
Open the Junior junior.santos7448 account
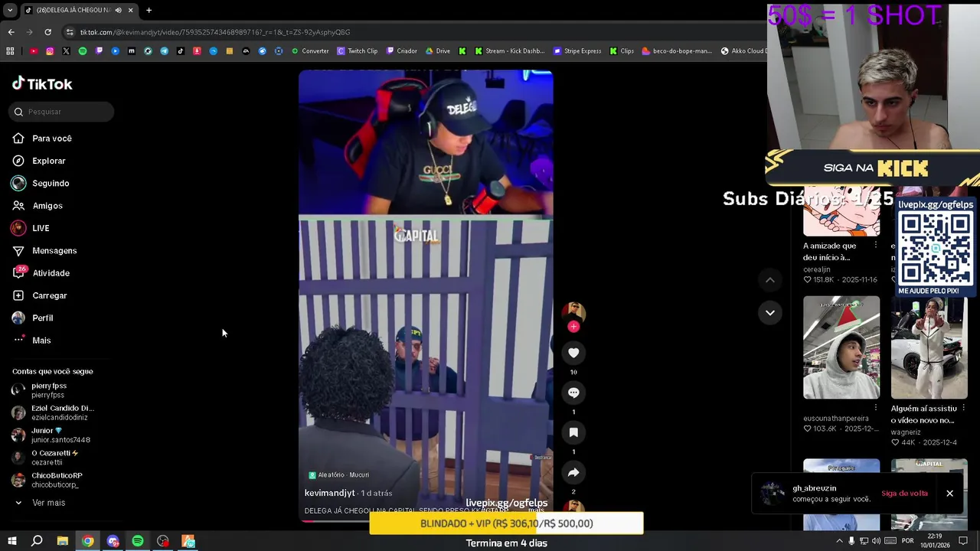(51, 435)
